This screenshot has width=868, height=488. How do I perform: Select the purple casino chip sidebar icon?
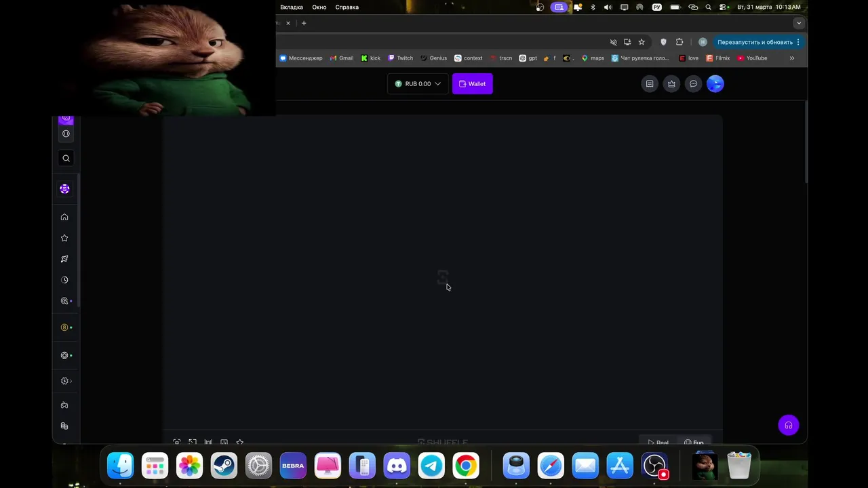pos(64,189)
